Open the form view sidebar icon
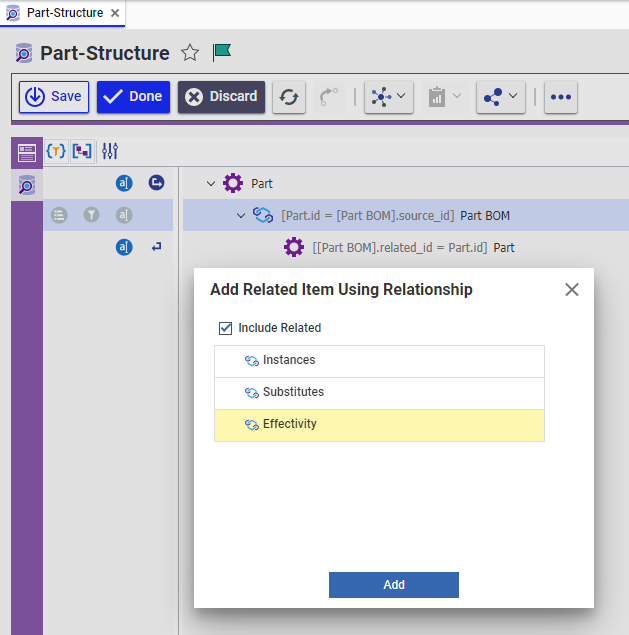 point(27,153)
